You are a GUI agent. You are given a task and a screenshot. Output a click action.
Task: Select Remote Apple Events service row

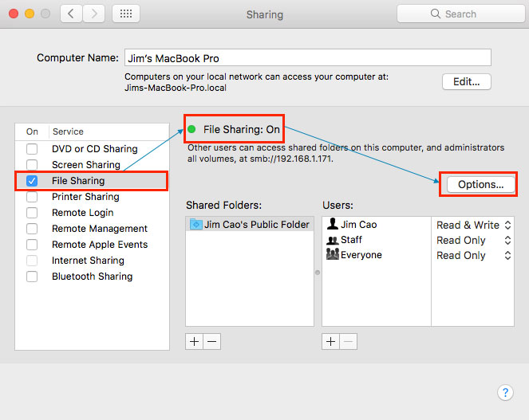click(x=92, y=245)
